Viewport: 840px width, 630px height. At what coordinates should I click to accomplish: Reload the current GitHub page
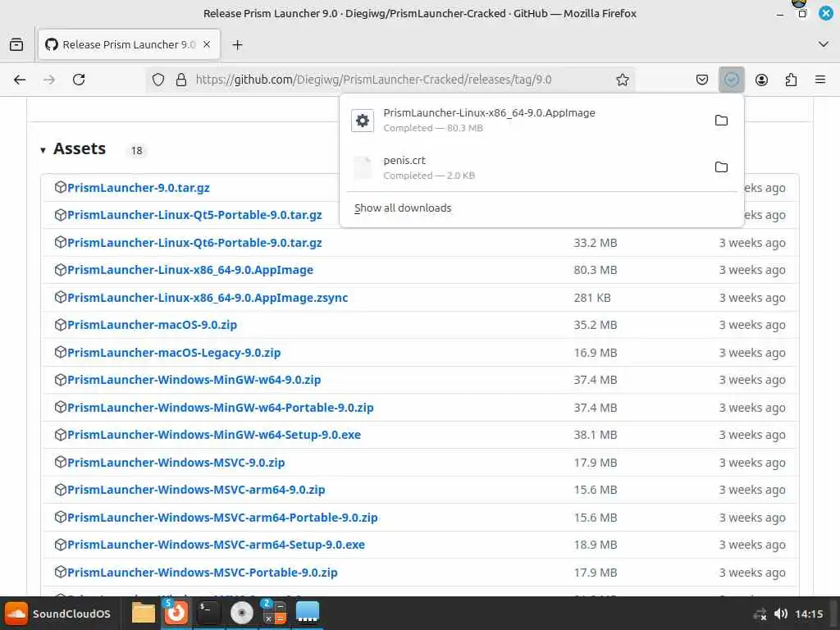click(79, 80)
